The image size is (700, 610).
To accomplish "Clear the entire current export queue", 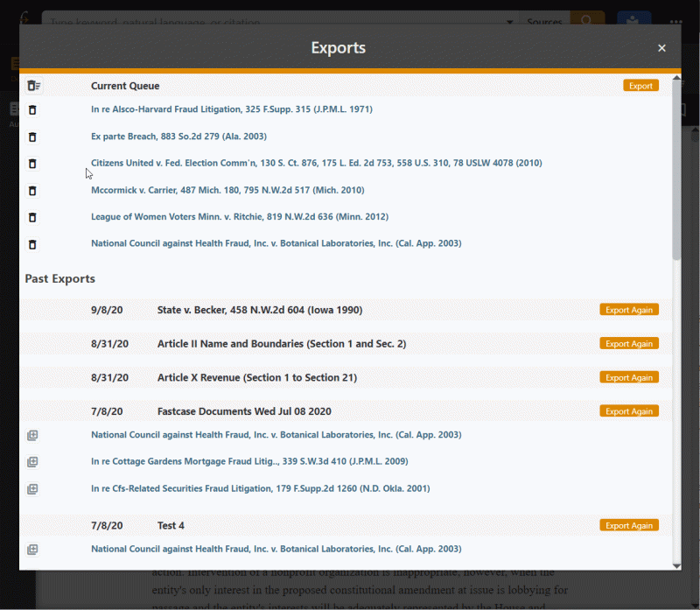I will pos(33,86).
